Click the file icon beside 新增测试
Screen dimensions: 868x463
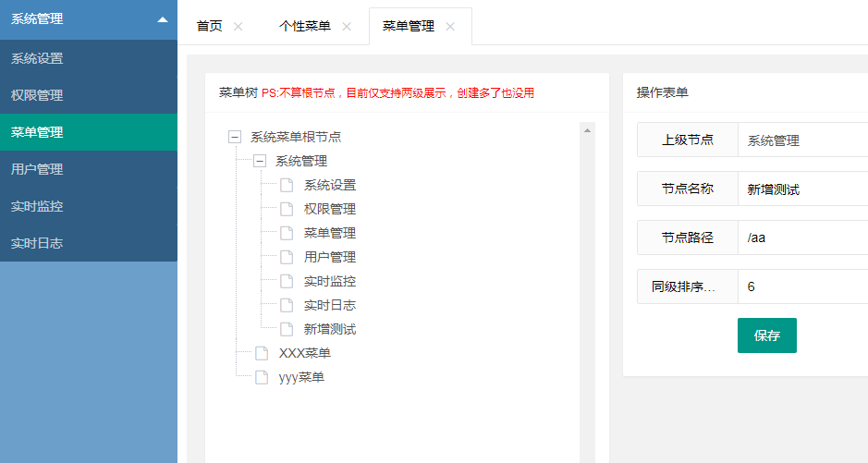[x=287, y=329]
